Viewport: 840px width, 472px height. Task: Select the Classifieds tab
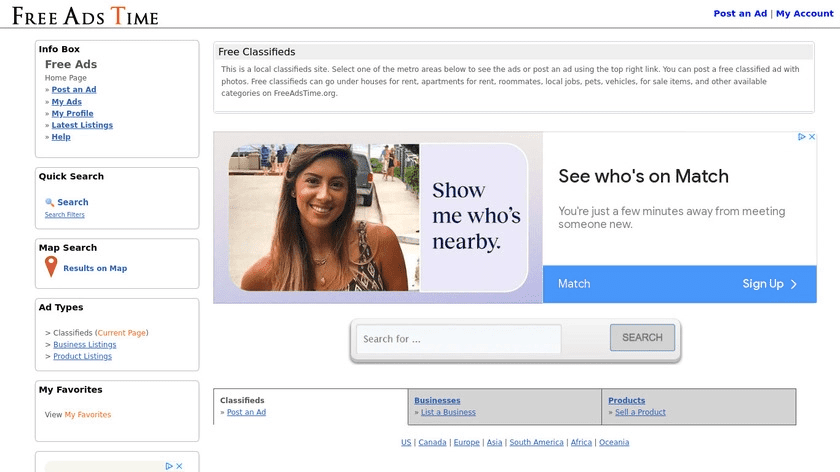tap(242, 400)
